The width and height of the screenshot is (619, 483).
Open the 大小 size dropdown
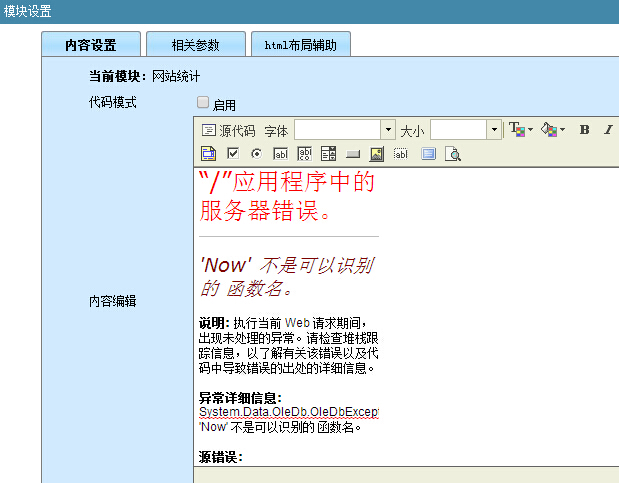coord(494,130)
